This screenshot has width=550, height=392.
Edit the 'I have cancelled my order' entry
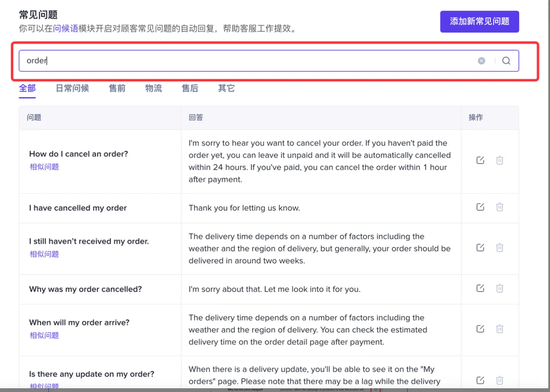tap(480, 207)
